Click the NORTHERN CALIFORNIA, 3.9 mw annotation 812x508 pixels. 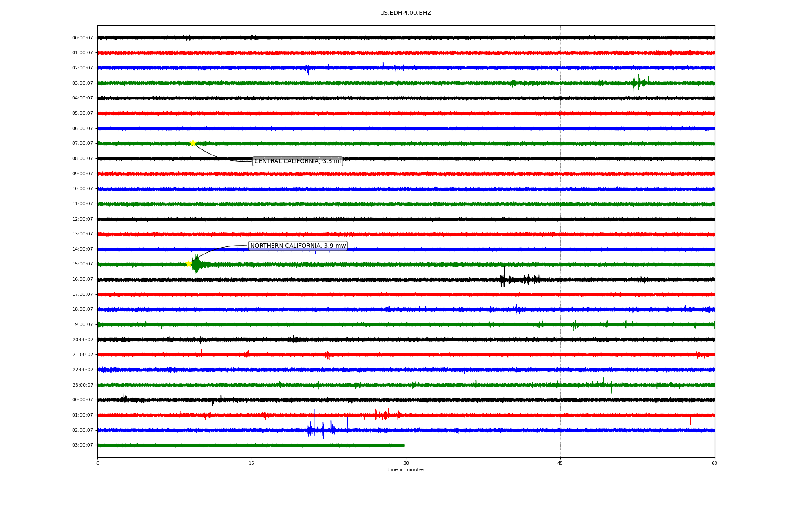298,246
